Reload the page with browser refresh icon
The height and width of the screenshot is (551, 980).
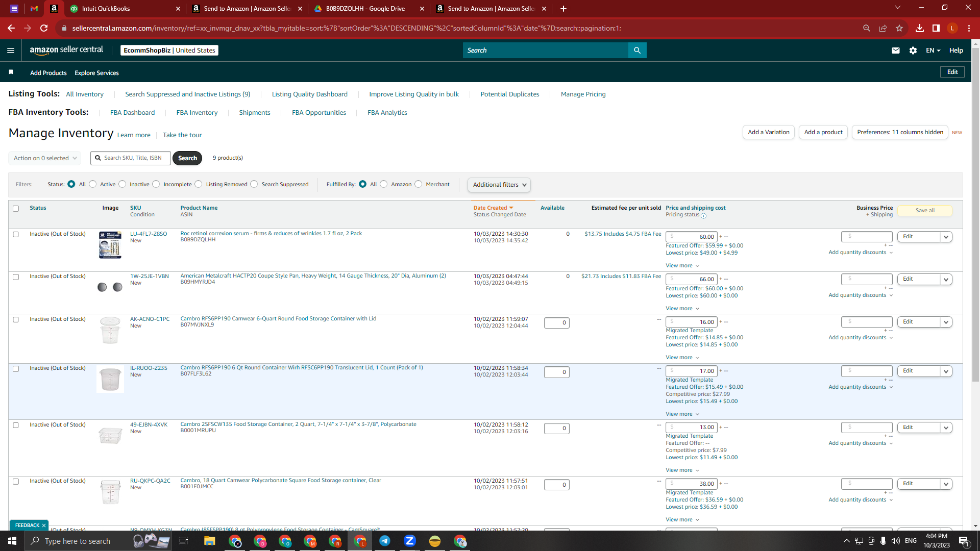(44, 28)
